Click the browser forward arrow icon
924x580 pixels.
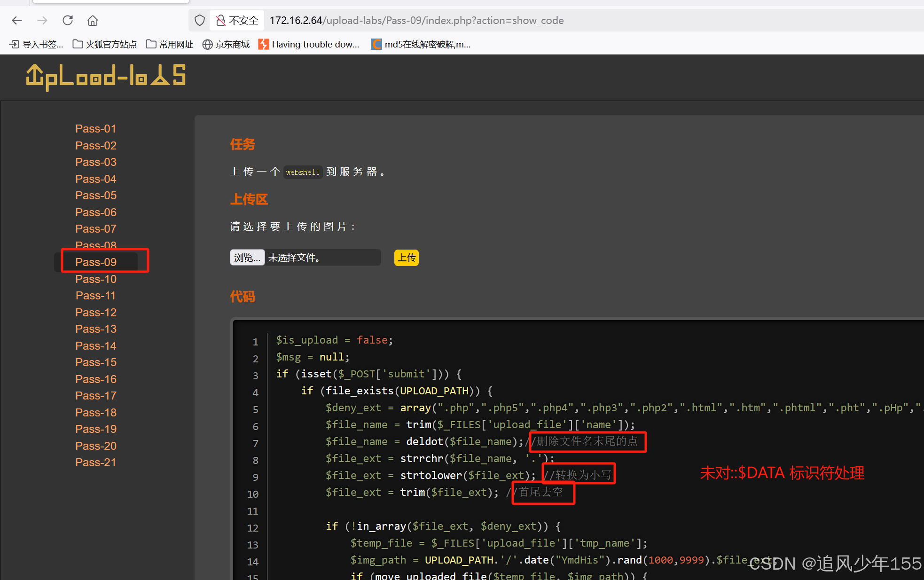(42, 20)
